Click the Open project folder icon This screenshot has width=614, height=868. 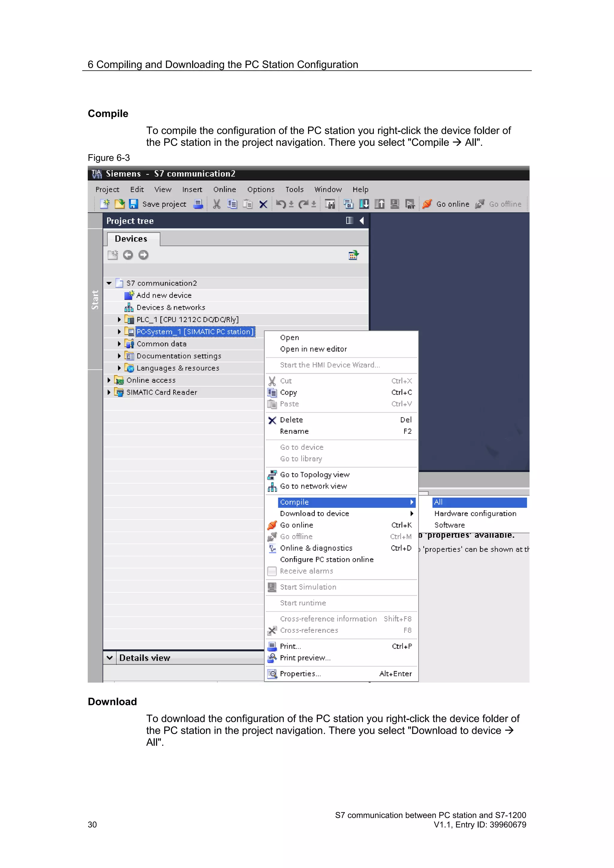coord(120,204)
